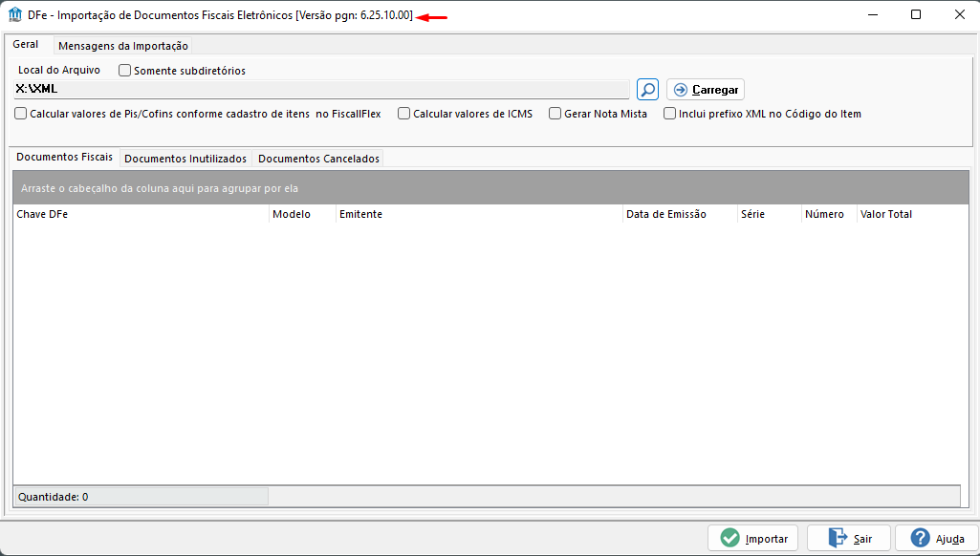Image resolution: width=980 pixels, height=556 pixels.
Task: Click the magnifier search icon
Action: pyautogui.click(x=647, y=89)
